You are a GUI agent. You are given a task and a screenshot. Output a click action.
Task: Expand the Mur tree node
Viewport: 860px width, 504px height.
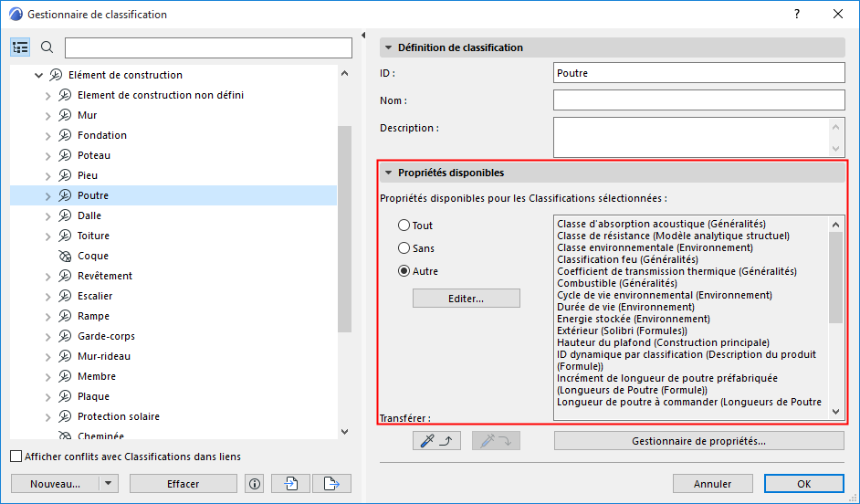click(47, 116)
